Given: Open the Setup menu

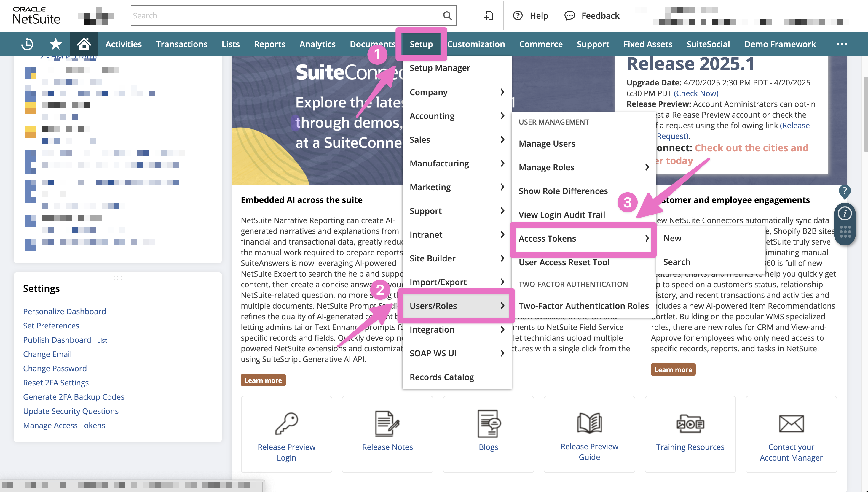Looking at the screenshot, I should click(421, 44).
